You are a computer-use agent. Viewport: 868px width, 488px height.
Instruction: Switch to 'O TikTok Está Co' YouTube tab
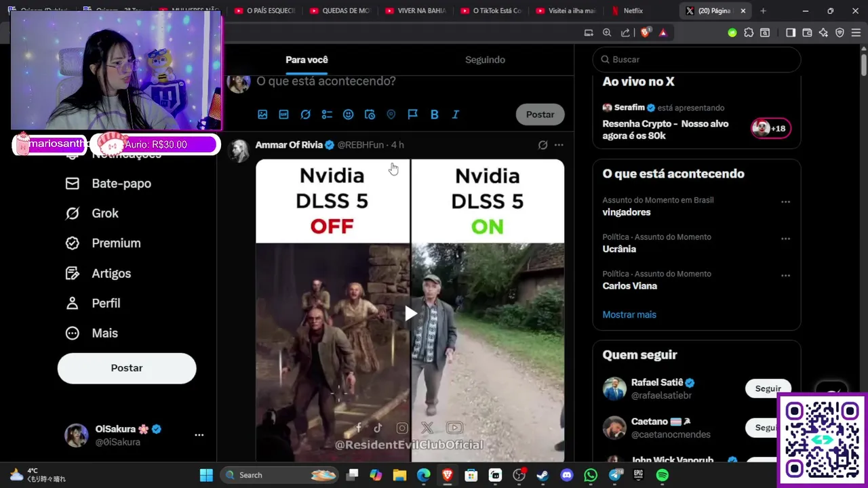coord(492,11)
